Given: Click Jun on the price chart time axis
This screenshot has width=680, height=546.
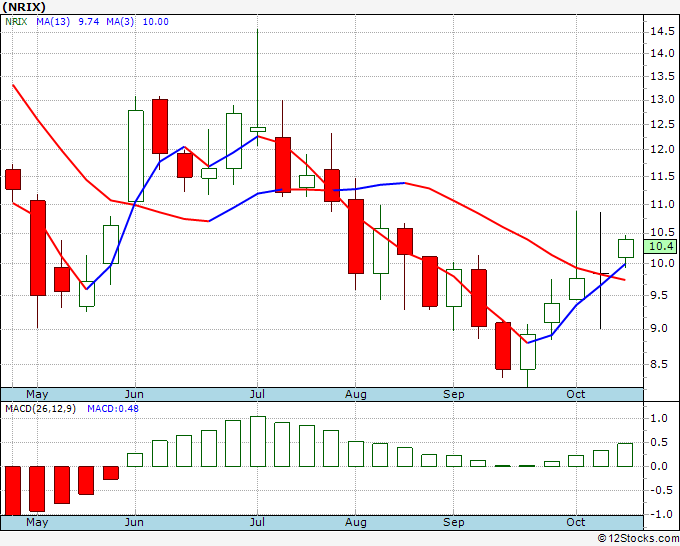Looking at the screenshot, I should [x=134, y=394].
